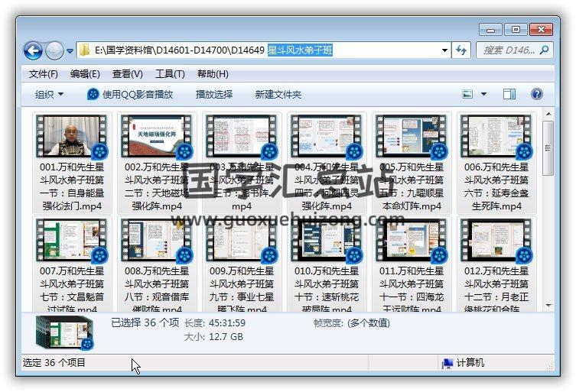The image size is (576, 392).
Task: Click the magnifier search icon
Action: tap(545, 50)
